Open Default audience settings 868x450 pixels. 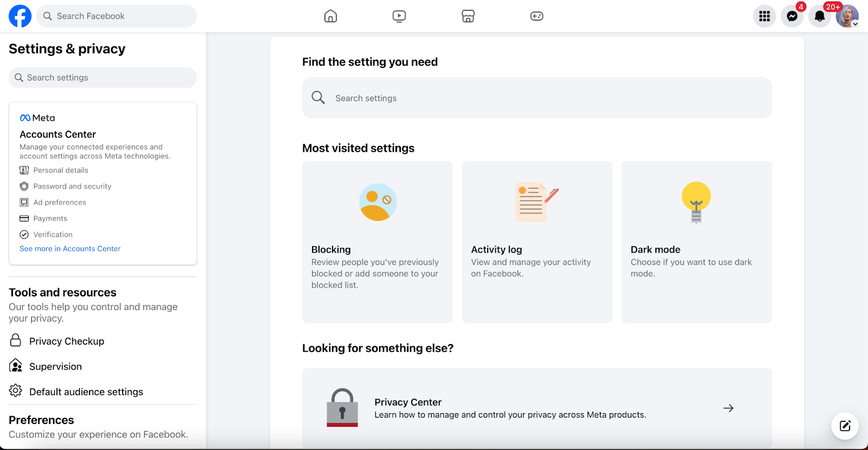pyautogui.click(x=86, y=392)
